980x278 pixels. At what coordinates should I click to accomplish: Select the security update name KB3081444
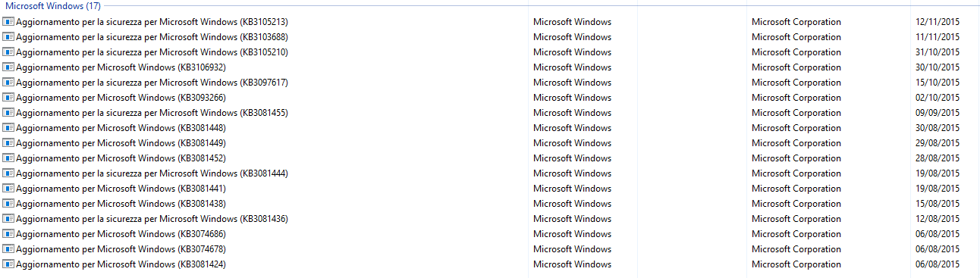(x=152, y=173)
